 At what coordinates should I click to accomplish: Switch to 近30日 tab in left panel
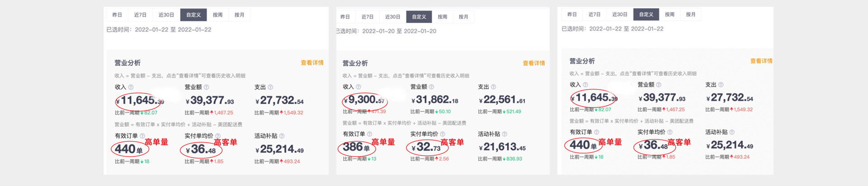(166, 15)
